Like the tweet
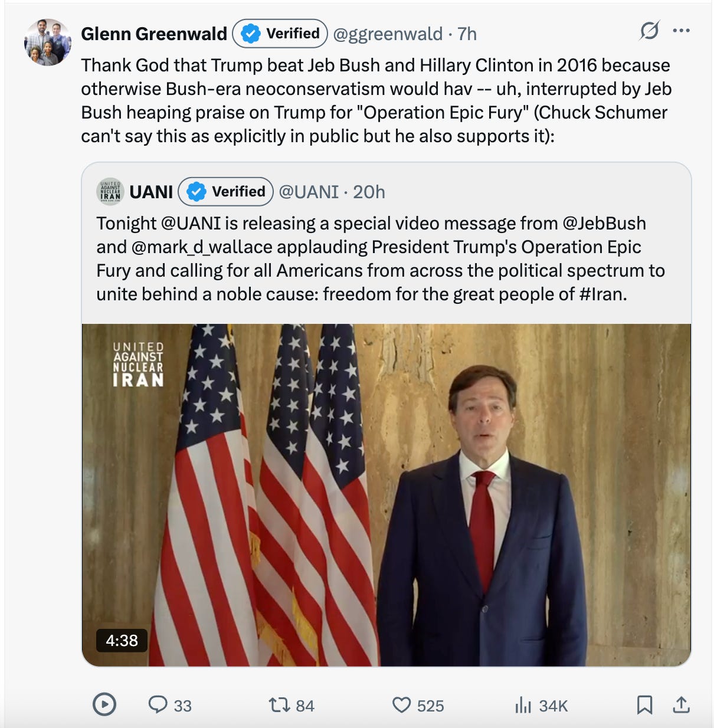Screen dimensions: 714x728 click(x=403, y=706)
